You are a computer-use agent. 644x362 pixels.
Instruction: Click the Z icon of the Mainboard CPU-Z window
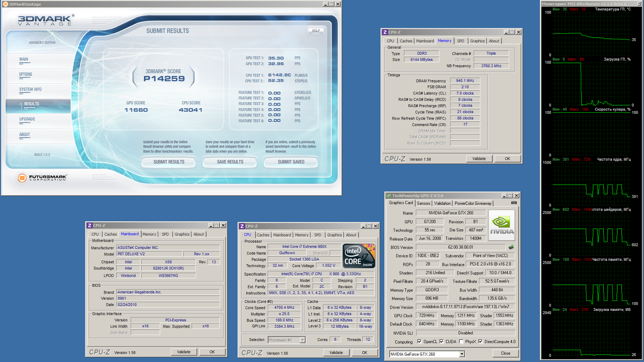(90, 225)
